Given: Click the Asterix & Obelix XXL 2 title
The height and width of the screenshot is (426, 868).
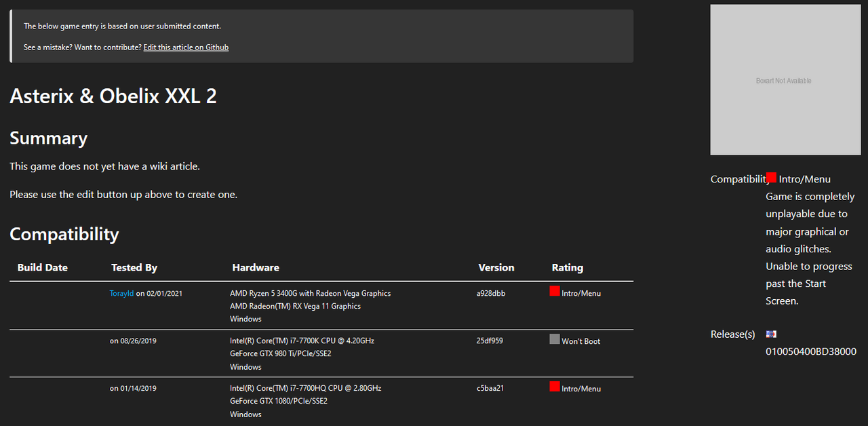Looking at the screenshot, I should pyautogui.click(x=113, y=96).
